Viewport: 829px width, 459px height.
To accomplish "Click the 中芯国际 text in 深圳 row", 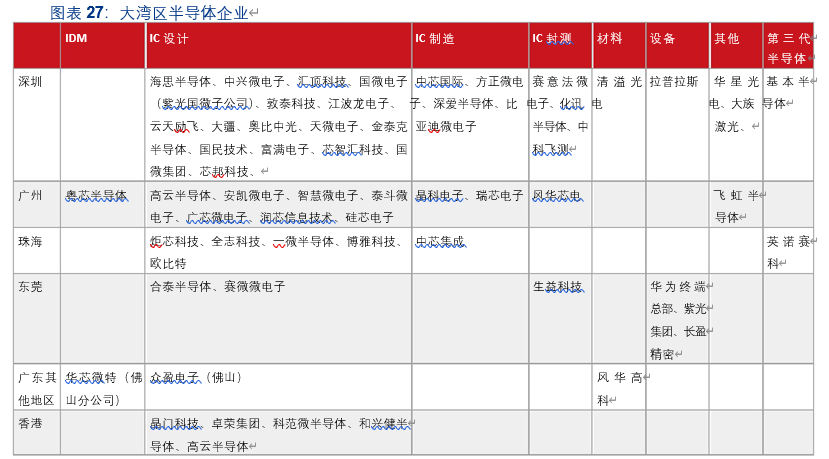I will pos(439,81).
